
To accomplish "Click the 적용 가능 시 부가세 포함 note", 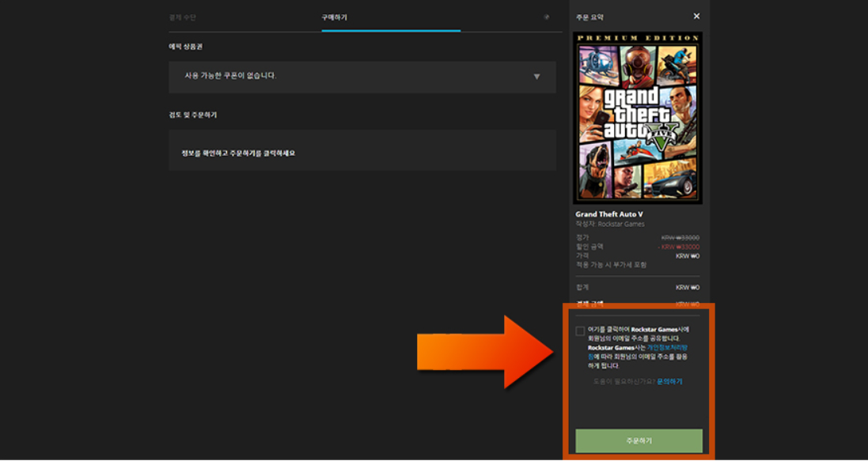I will click(611, 265).
